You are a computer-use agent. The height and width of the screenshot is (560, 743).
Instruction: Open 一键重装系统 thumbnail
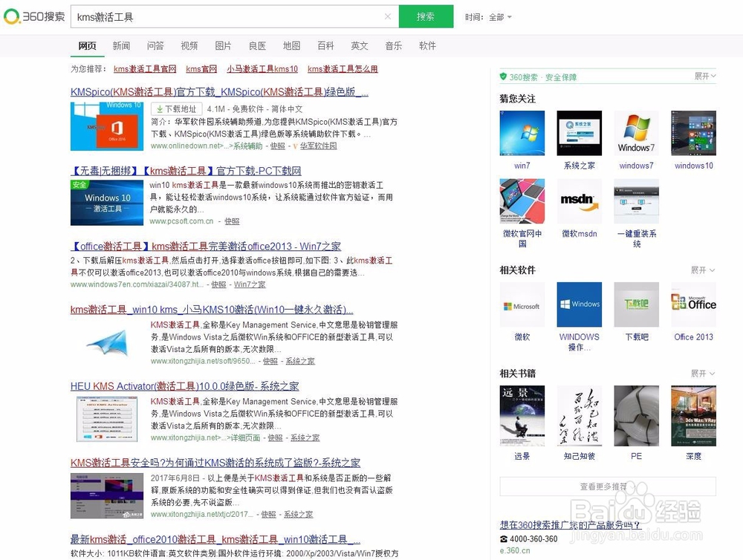coord(637,201)
